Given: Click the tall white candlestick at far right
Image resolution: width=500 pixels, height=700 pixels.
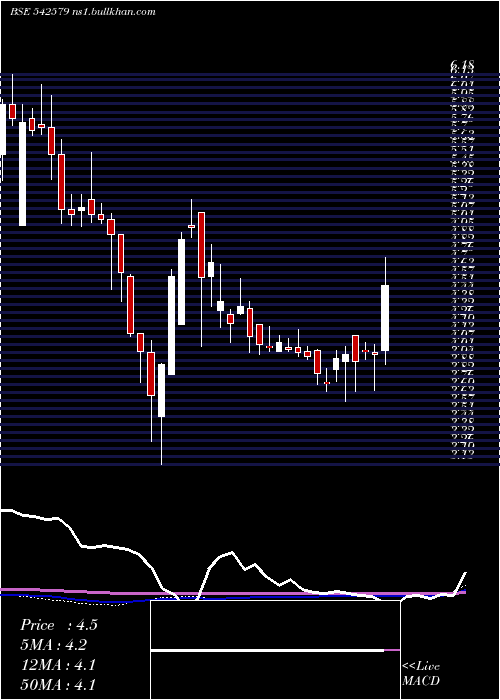Looking at the screenshot, I should 385,318.
